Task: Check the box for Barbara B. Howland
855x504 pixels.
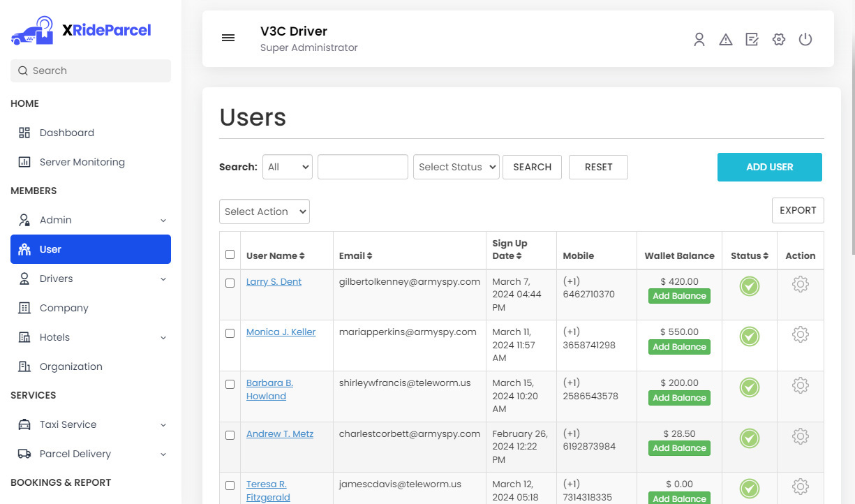Action: 230,384
